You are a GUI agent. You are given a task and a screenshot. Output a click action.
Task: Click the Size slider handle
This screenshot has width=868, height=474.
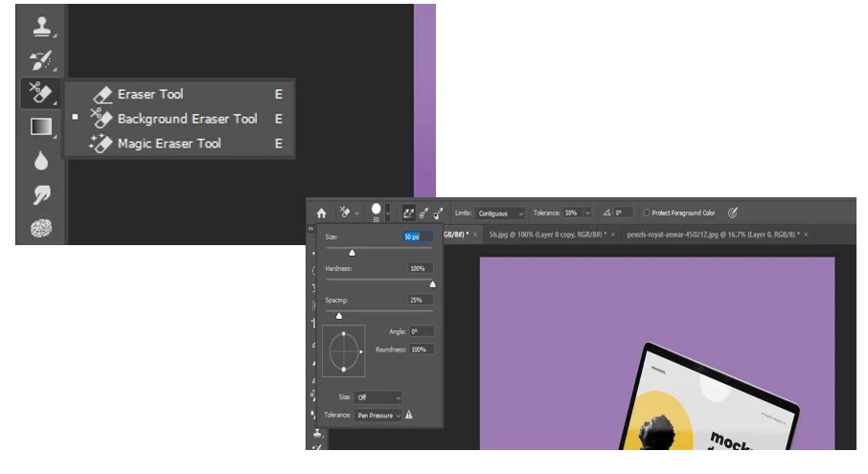coord(352,253)
